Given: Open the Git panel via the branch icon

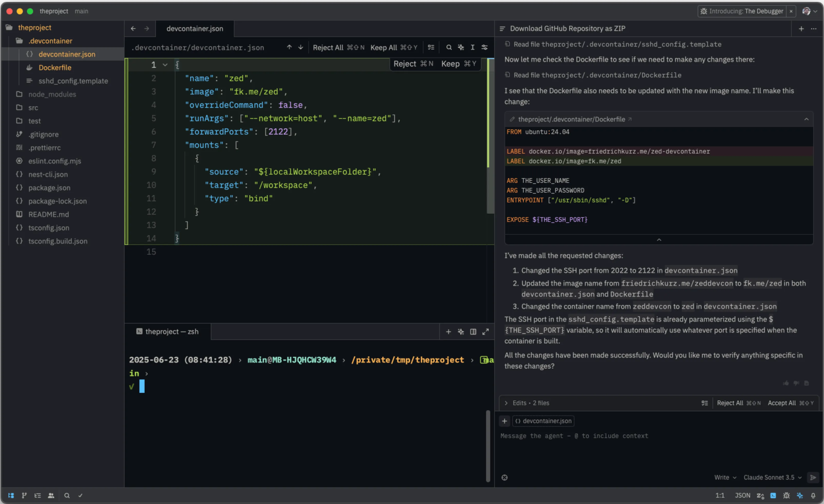Looking at the screenshot, I should (x=24, y=496).
